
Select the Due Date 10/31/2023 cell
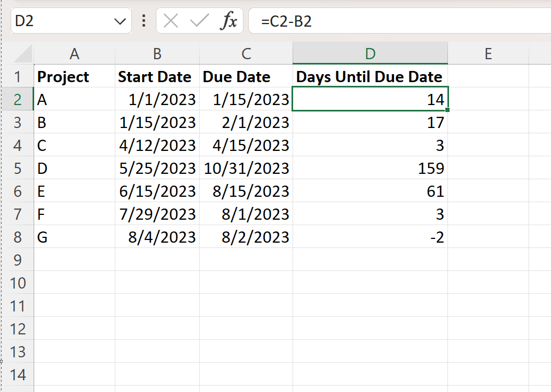click(x=246, y=168)
